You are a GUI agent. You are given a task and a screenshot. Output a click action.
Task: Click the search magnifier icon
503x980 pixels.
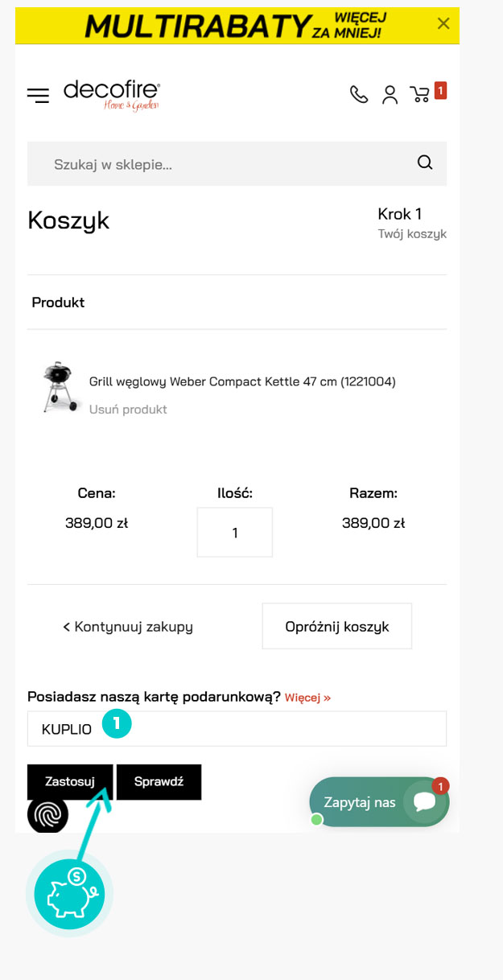425,163
